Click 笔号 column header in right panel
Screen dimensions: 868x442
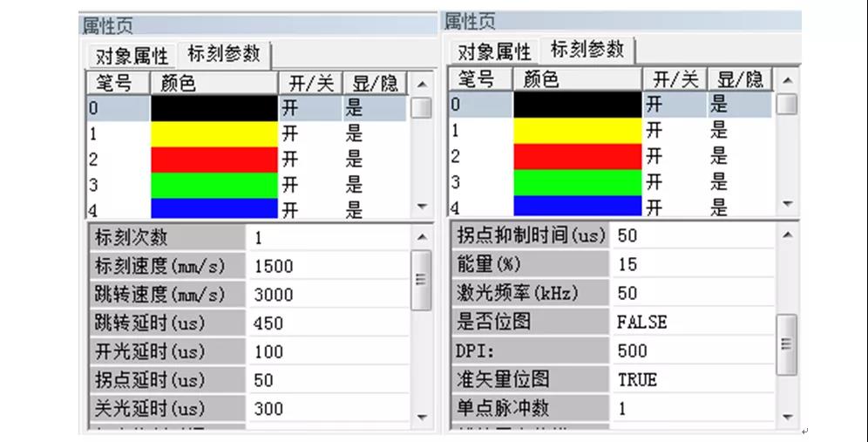[480, 79]
